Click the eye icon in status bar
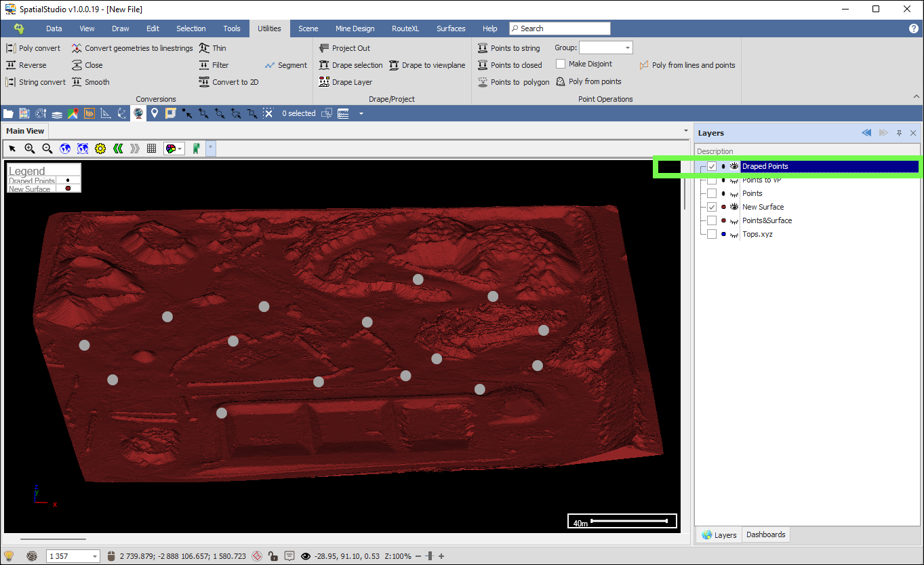Image resolution: width=924 pixels, height=565 pixels. click(306, 556)
